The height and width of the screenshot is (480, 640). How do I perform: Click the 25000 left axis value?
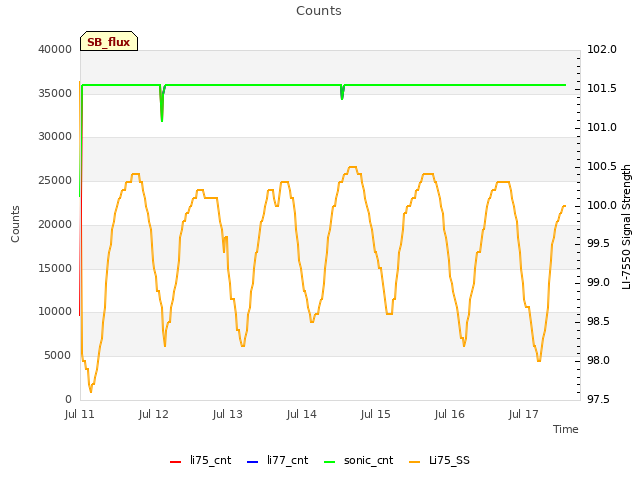[55, 181]
